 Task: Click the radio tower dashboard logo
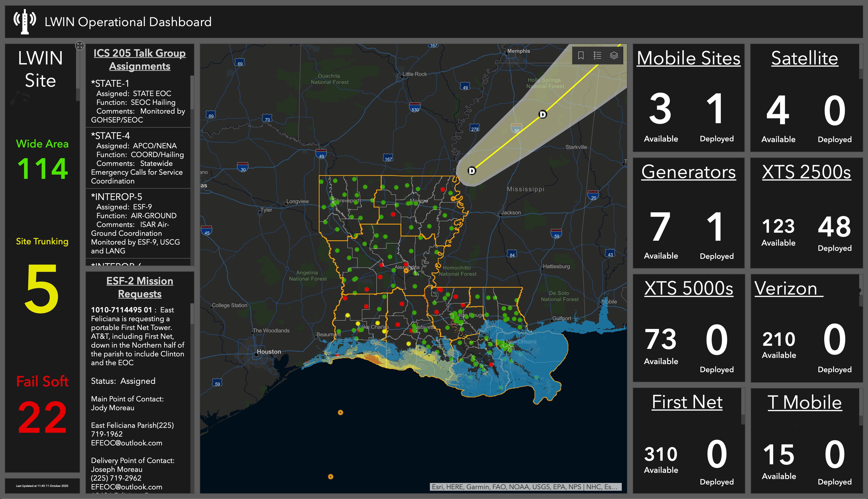(x=25, y=21)
